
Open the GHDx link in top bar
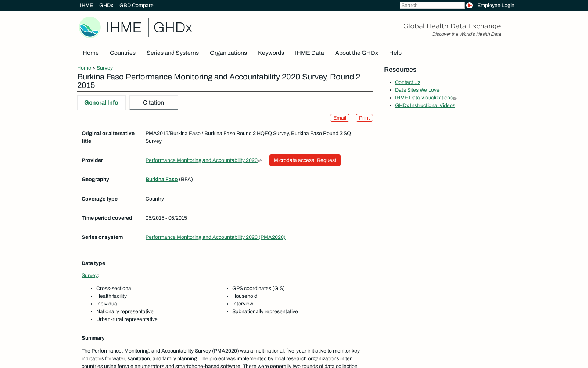coord(106,5)
